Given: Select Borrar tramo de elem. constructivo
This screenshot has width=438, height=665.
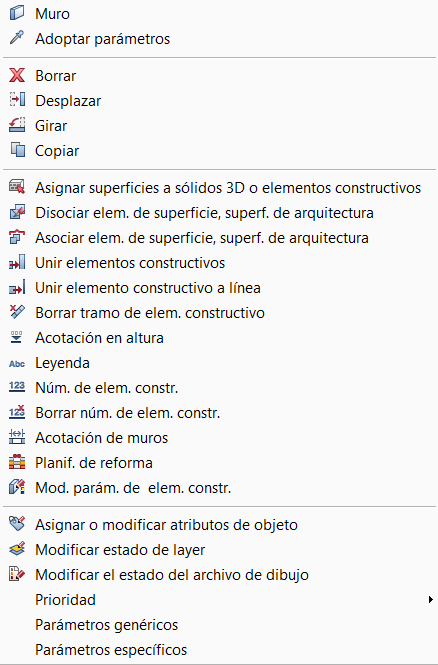Looking at the screenshot, I should pos(219,313).
